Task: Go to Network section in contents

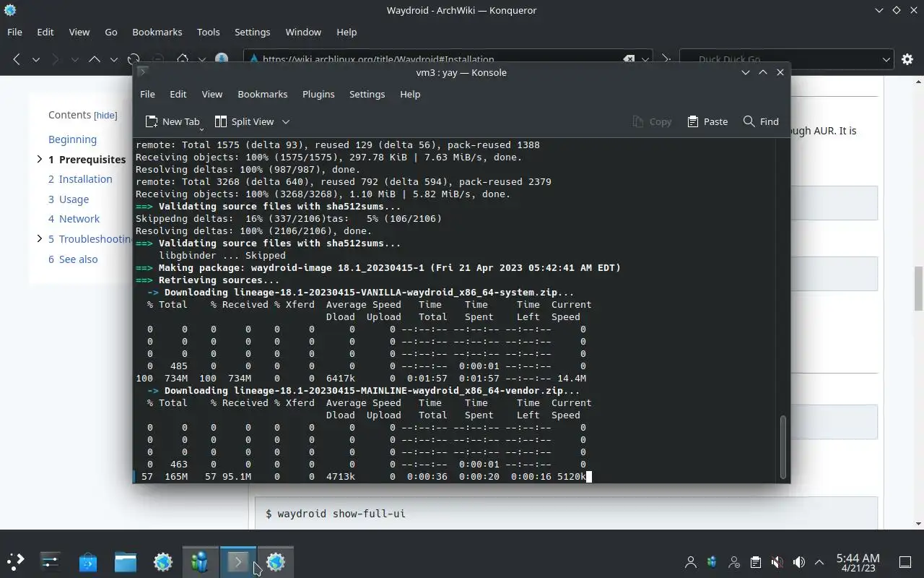Action: 74,219
